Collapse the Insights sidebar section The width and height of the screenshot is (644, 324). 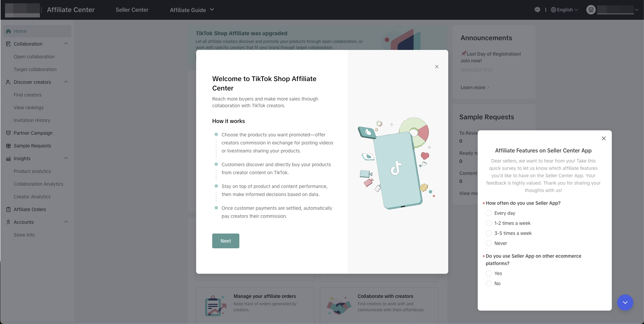click(66, 158)
